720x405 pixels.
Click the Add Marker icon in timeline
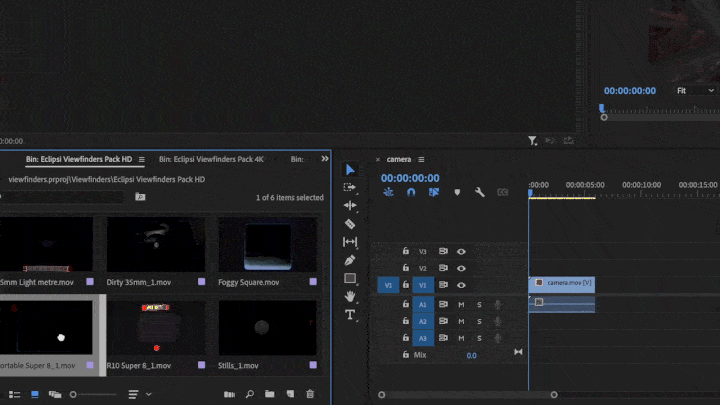(x=457, y=192)
